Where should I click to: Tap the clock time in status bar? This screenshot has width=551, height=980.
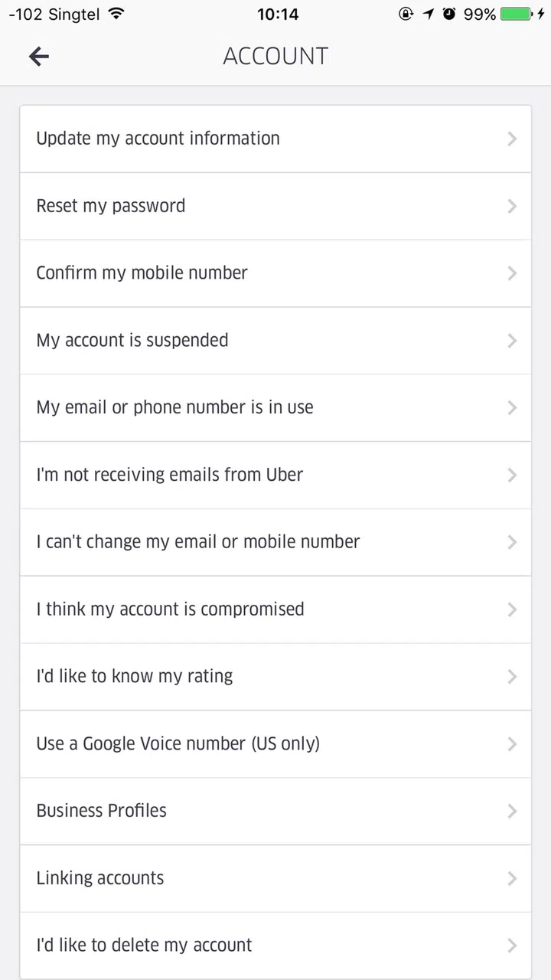click(x=277, y=14)
